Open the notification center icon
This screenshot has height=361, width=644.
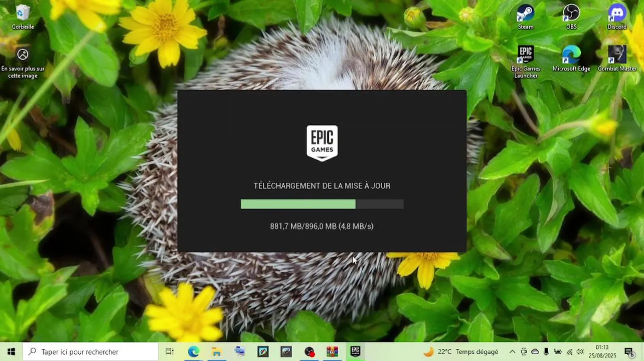coord(629,351)
